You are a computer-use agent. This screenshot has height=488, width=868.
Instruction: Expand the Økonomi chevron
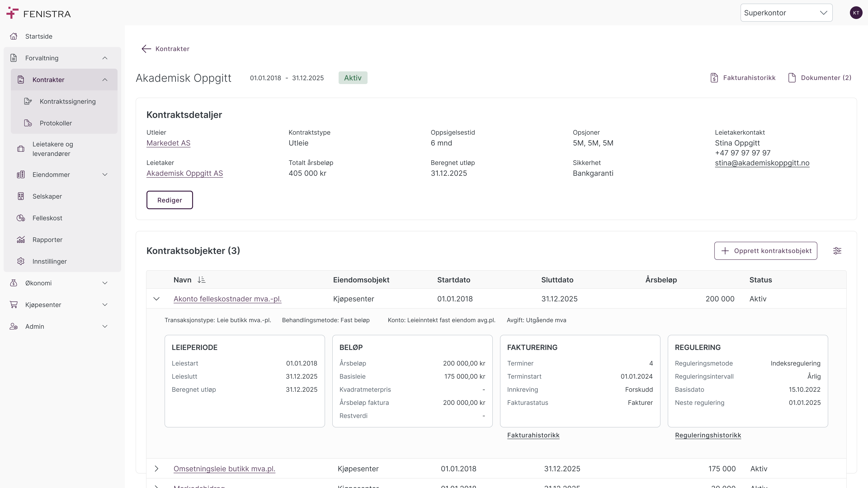pos(105,283)
